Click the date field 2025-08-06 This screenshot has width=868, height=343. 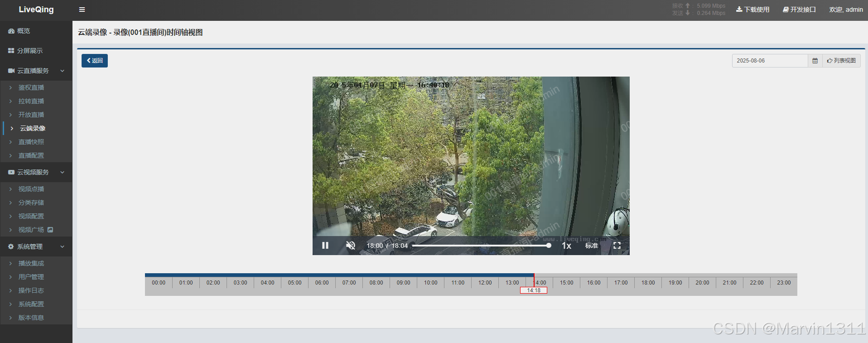tap(770, 61)
